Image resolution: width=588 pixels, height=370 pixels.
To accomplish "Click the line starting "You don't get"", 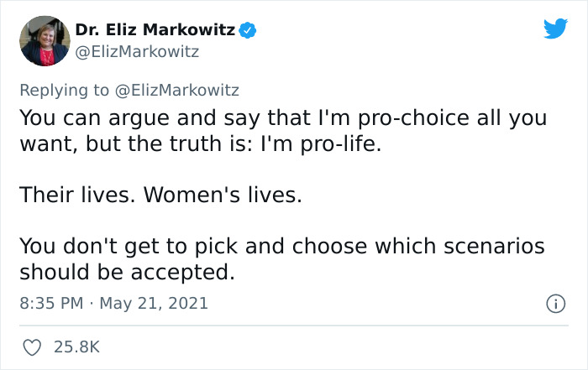I will 282,247.
